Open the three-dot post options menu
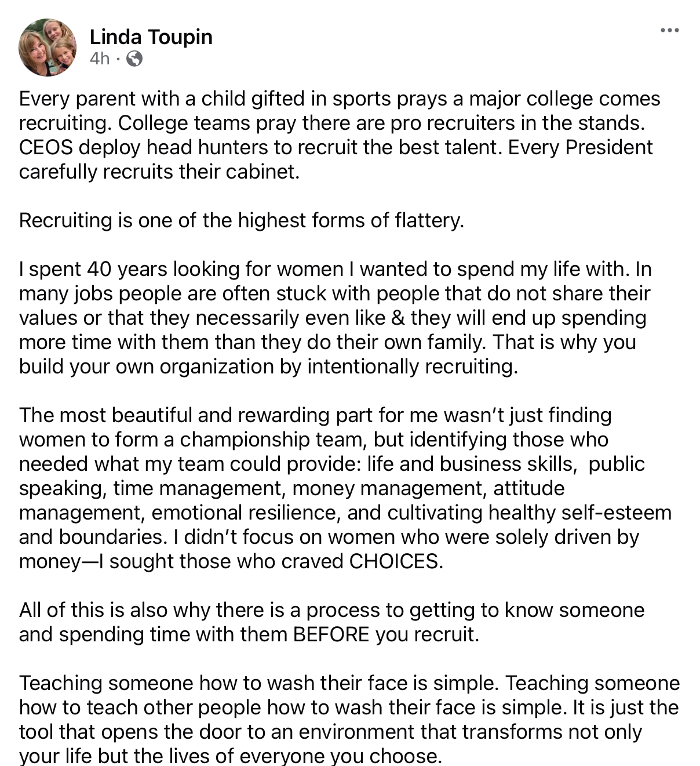Image resolution: width=700 pixels, height=766 pixels. click(x=669, y=30)
